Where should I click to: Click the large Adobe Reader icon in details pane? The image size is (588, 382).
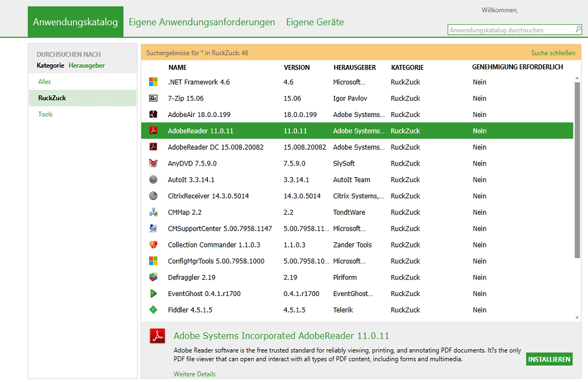tap(157, 336)
